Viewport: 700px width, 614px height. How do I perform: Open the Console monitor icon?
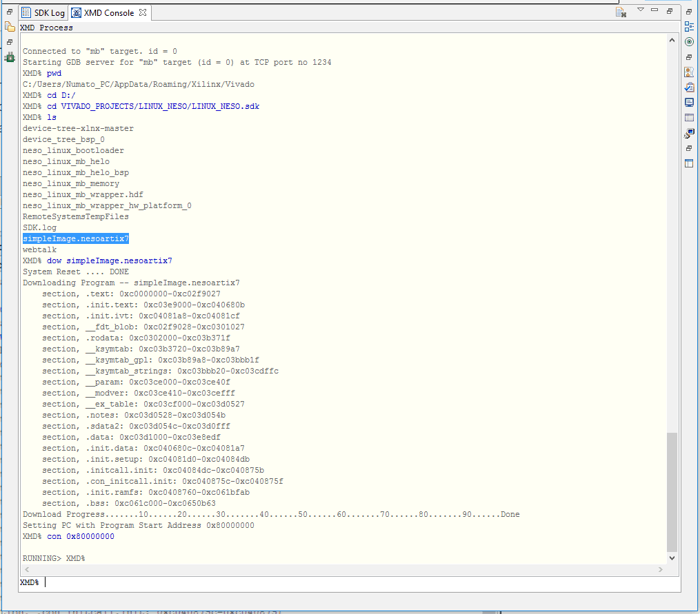point(689,103)
